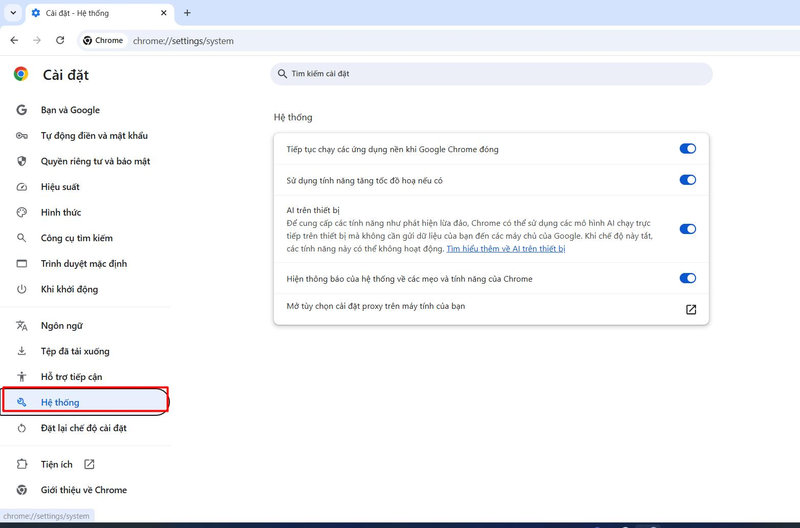
Task: Open Trình duyệt mặc định settings
Action: 84,264
